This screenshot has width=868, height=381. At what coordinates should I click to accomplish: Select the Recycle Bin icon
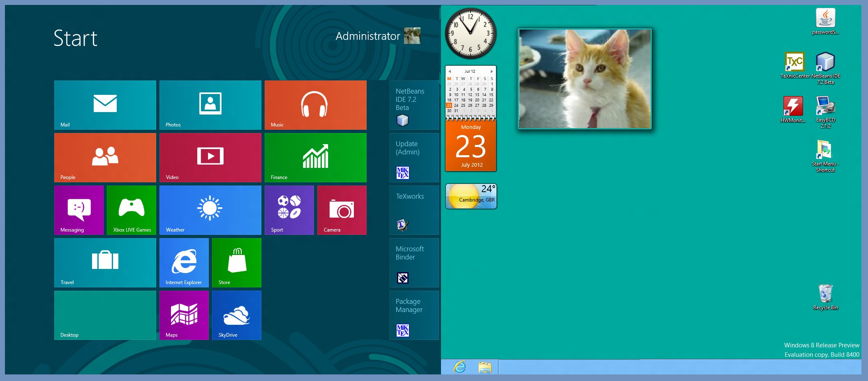coord(825,297)
